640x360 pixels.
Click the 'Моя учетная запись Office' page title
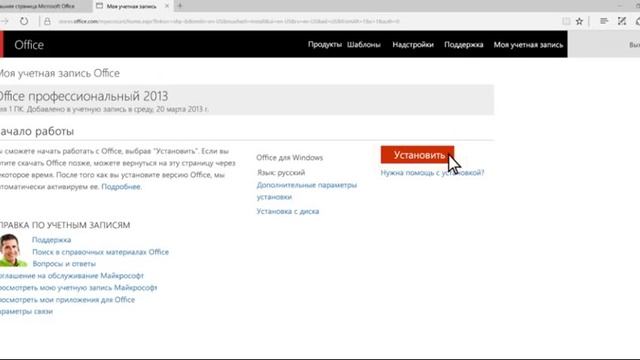click(60, 73)
